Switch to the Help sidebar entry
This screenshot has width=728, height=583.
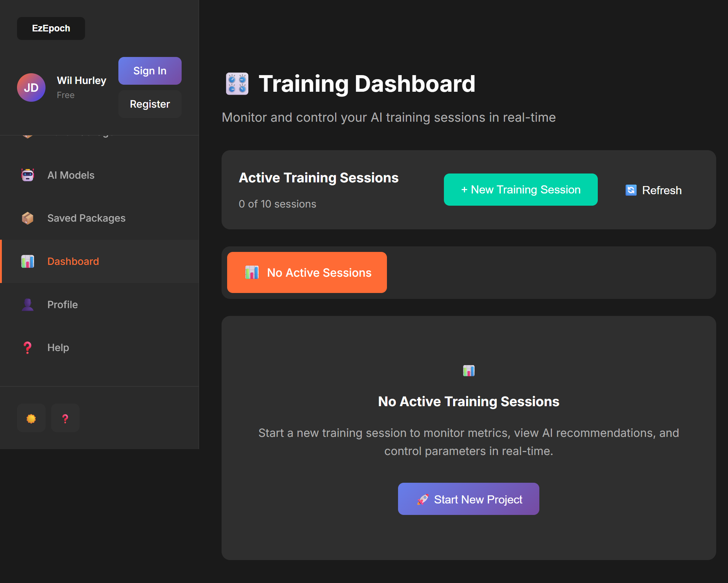pyautogui.click(x=58, y=347)
